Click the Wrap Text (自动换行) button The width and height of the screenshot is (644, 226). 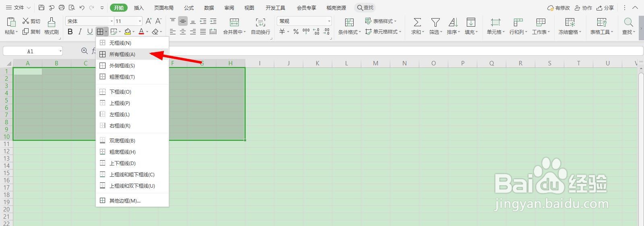(x=261, y=26)
